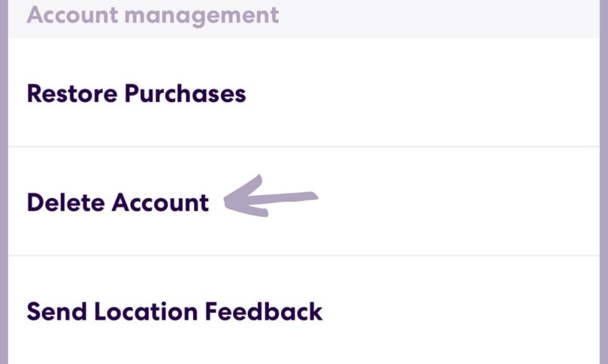The width and height of the screenshot is (608, 364).
Task: Click the word "Account" in Delete Account
Action: (x=160, y=203)
